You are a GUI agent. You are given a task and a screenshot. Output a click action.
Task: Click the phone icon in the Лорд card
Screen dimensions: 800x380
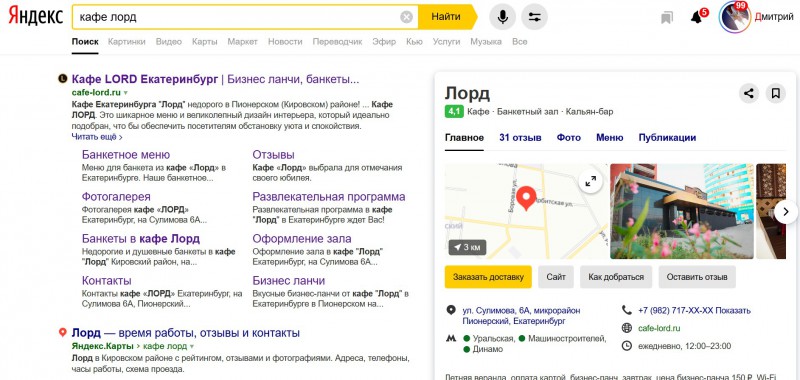(x=627, y=310)
